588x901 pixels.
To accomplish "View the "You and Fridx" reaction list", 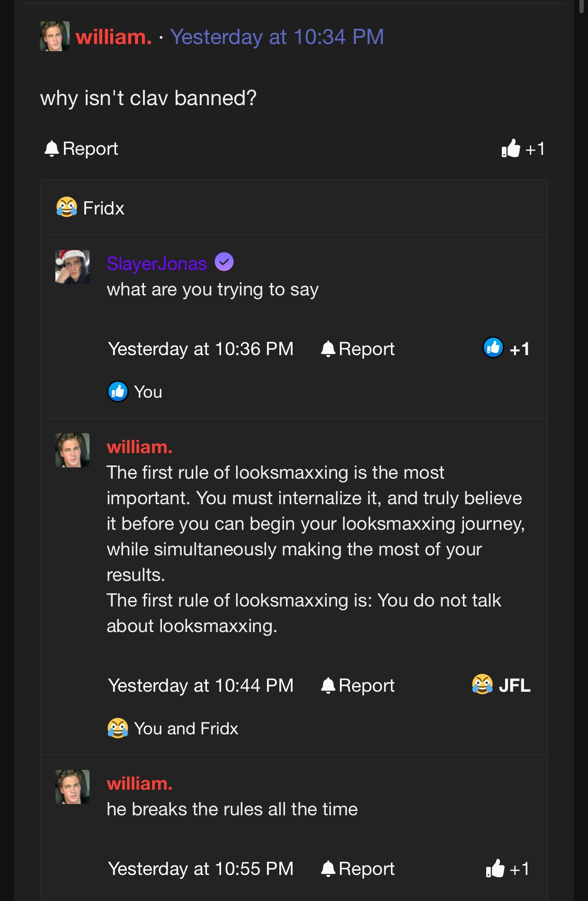I will (186, 729).
